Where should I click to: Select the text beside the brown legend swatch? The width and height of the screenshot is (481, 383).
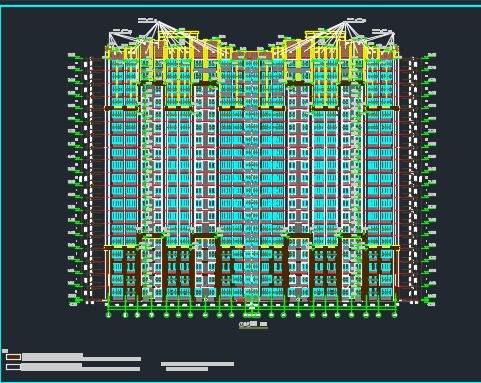82,357
